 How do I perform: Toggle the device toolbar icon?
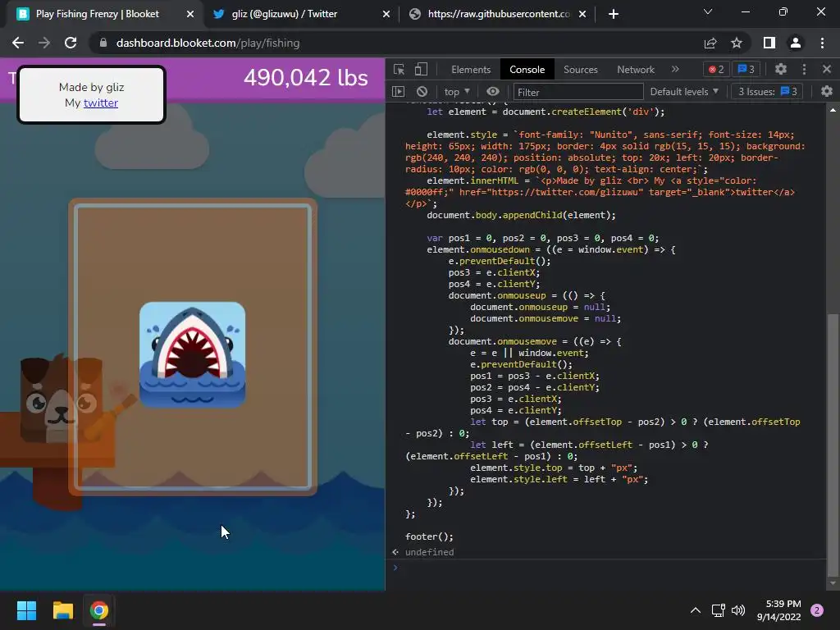tap(421, 69)
